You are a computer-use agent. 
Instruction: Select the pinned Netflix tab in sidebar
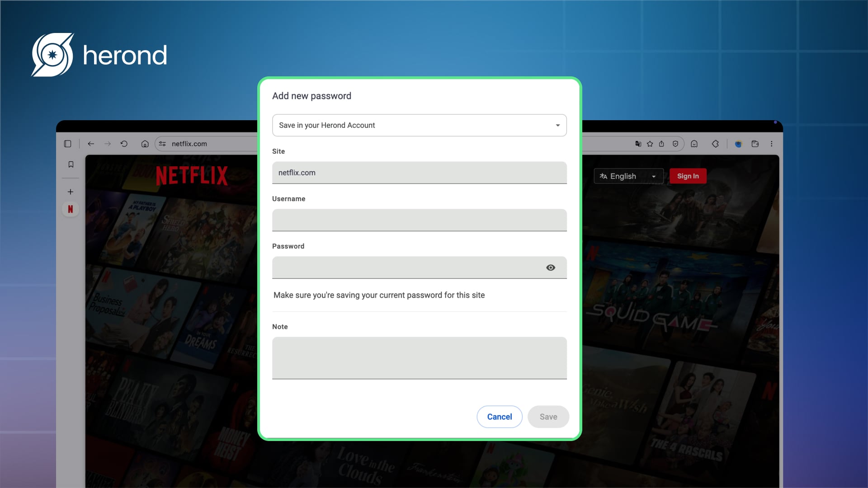(x=71, y=209)
